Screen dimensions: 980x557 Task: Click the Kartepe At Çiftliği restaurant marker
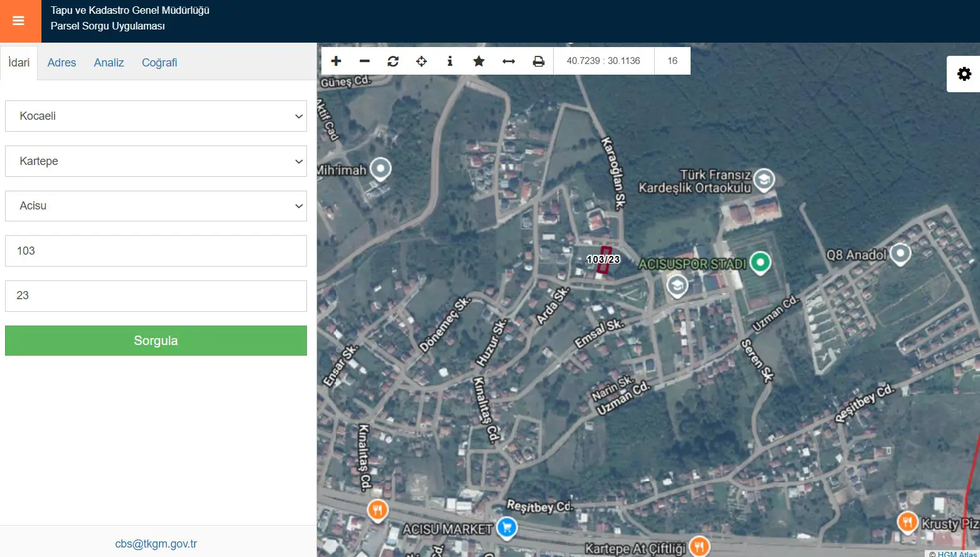pyautogui.click(x=699, y=546)
